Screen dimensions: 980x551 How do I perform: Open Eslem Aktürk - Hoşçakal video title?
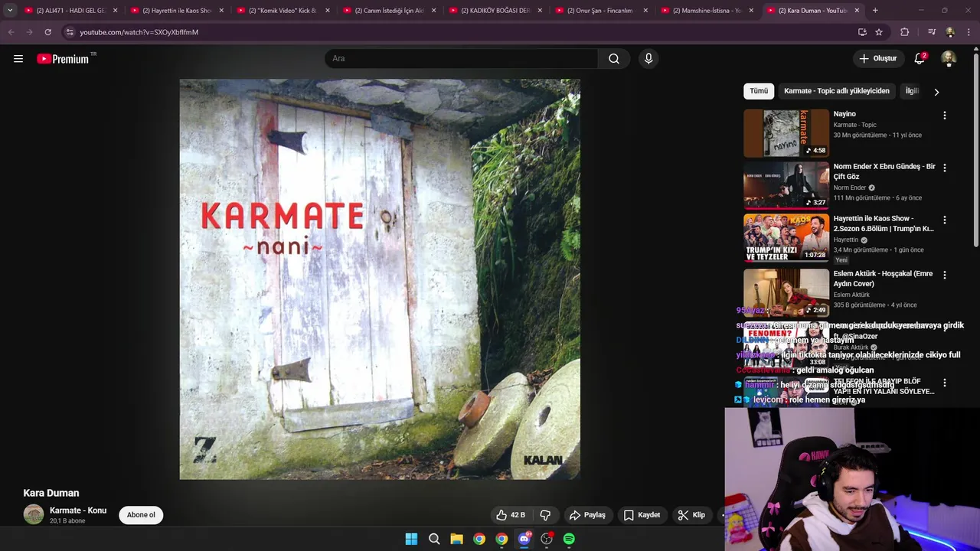pyautogui.click(x=883, y=279)
